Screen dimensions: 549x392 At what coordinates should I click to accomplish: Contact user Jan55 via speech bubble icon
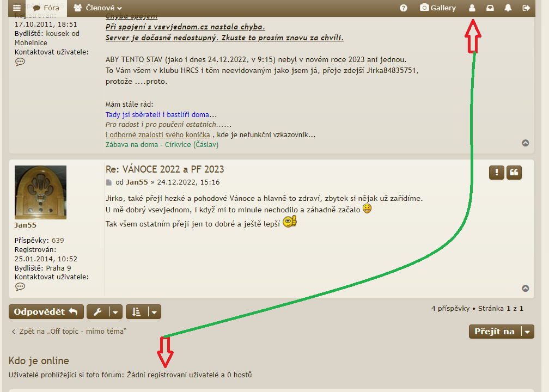tap(20, 286)
